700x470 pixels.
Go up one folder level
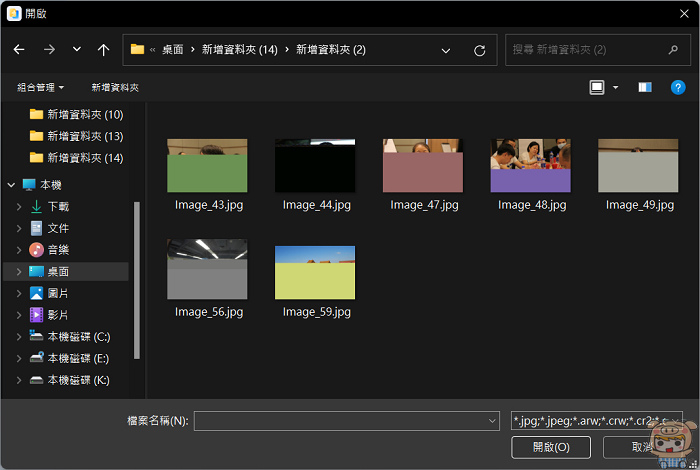click(x=104, y=49)
